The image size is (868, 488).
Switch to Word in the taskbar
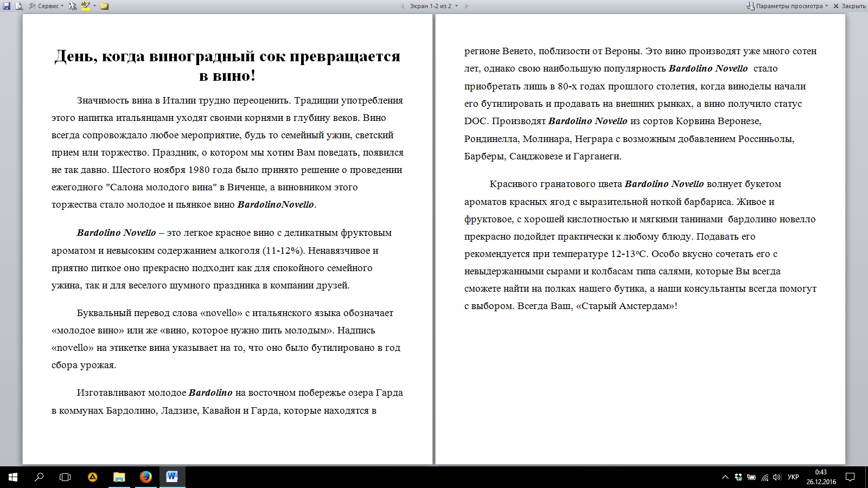pyautogui.click(x=172, y=477)
